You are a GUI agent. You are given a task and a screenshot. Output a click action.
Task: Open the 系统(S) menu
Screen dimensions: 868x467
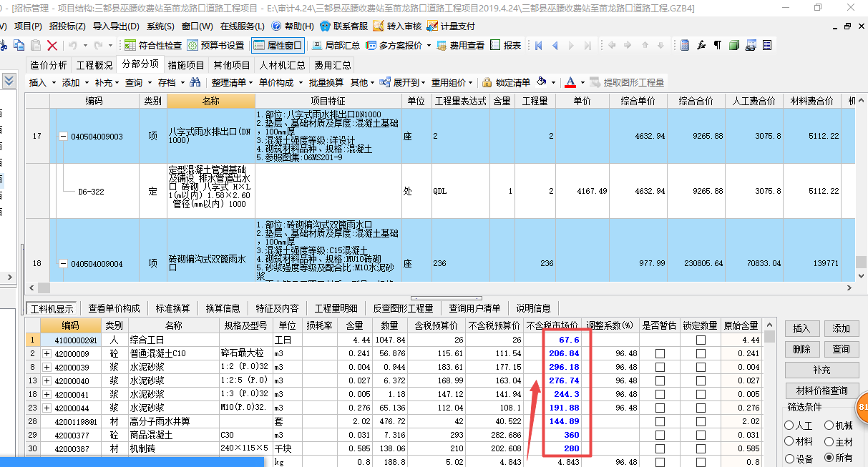click(160, 26)
